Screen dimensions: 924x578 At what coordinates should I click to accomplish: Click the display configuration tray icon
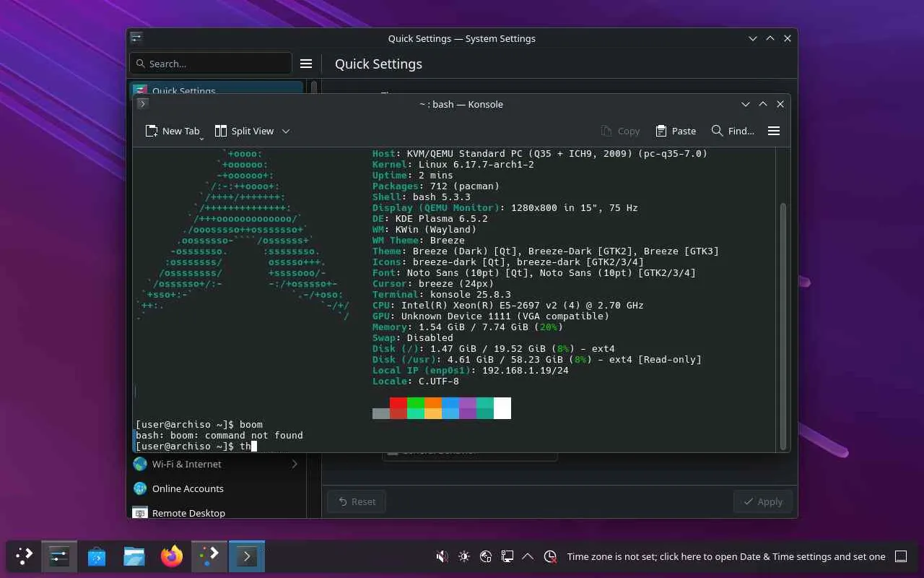[507, 556]
